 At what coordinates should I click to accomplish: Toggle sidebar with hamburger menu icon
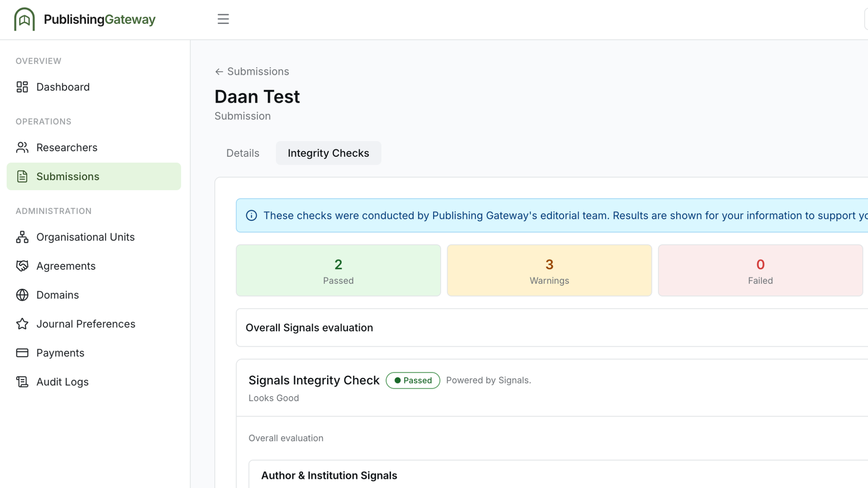pyautogui.click(x=223, y=19)
